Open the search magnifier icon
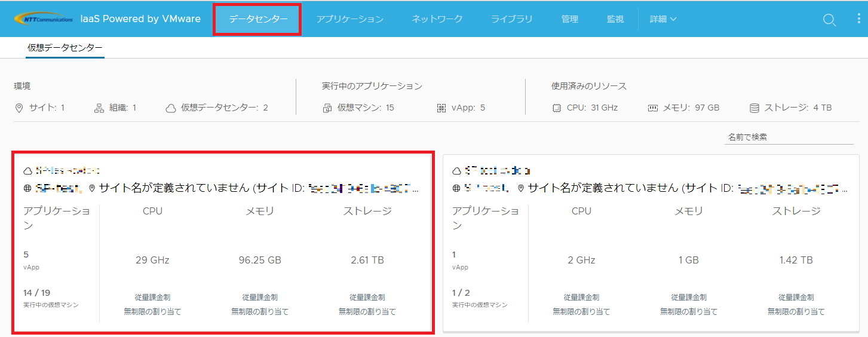The width and height of the screenshot is (868, 337). (x=829, y=19)
